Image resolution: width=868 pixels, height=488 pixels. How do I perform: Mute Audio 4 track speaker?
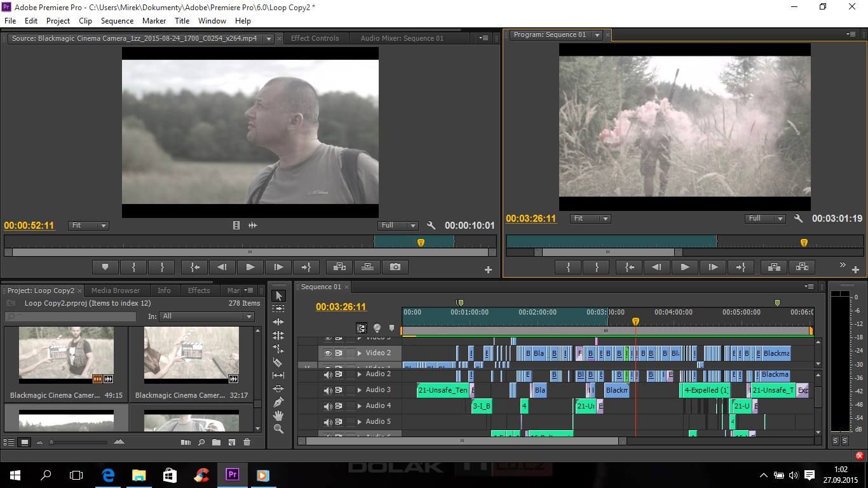click(328, 406)
